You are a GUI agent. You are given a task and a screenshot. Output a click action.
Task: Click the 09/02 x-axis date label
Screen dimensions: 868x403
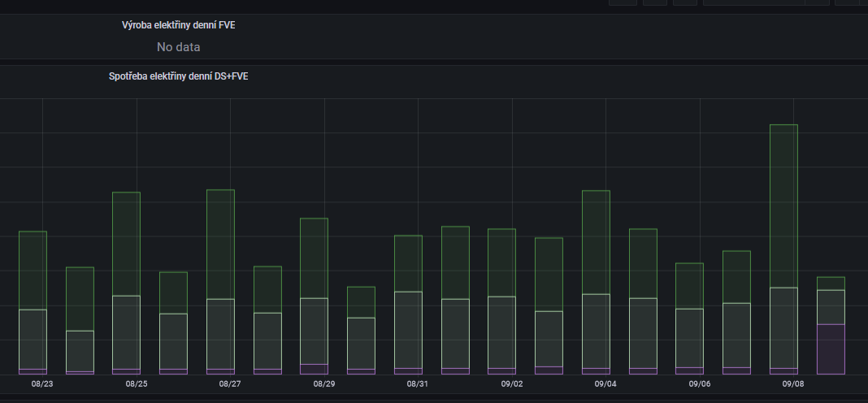(511, 383)
